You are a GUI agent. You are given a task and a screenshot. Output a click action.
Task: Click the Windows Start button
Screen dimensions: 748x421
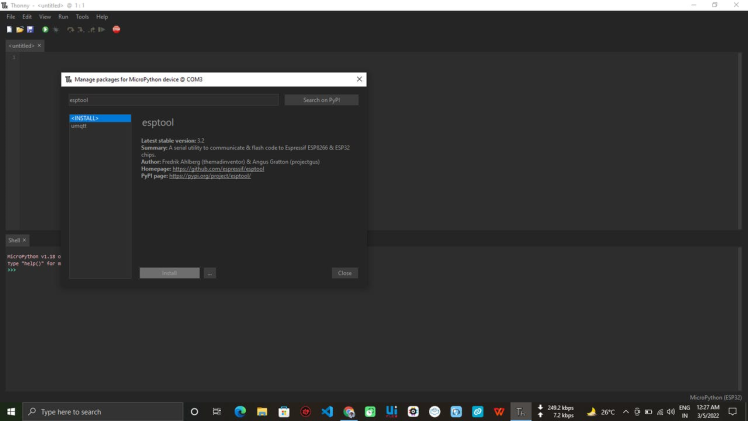point(11,411)
